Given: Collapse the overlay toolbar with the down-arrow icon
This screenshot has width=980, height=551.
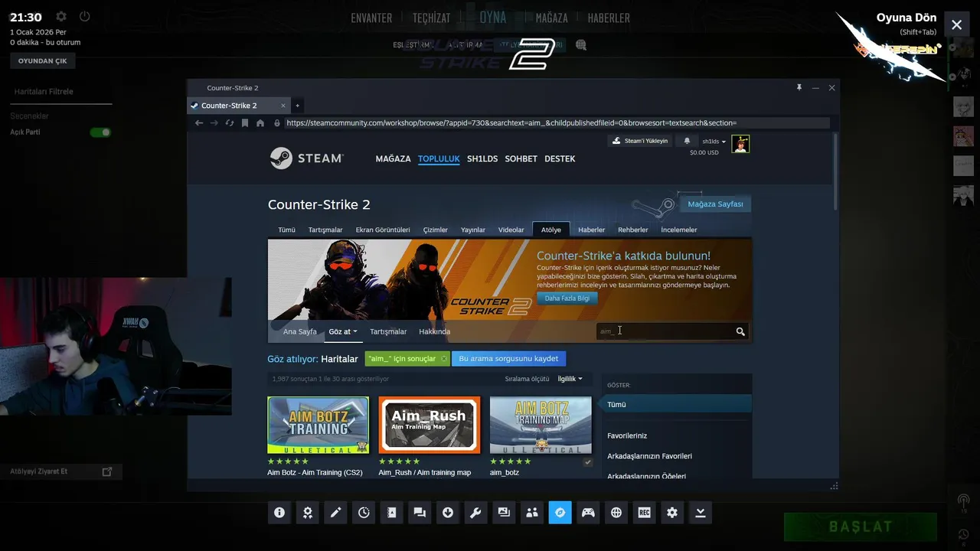Looking at the screenshot, I should (x=701, y=513).
